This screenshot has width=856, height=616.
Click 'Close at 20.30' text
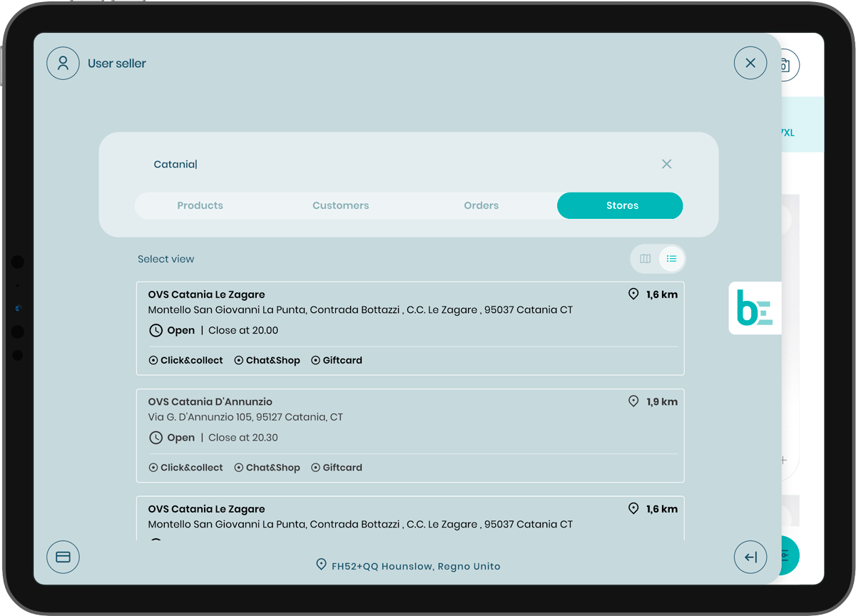click(x=243, y=438)
